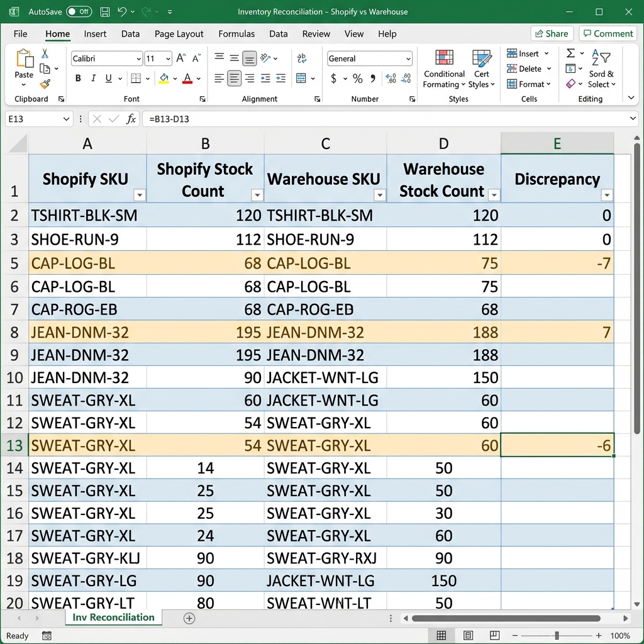The height and width of the screenshot is (644, 644).
Task: Apply the yellow fill color
Action: pos(164,78)
